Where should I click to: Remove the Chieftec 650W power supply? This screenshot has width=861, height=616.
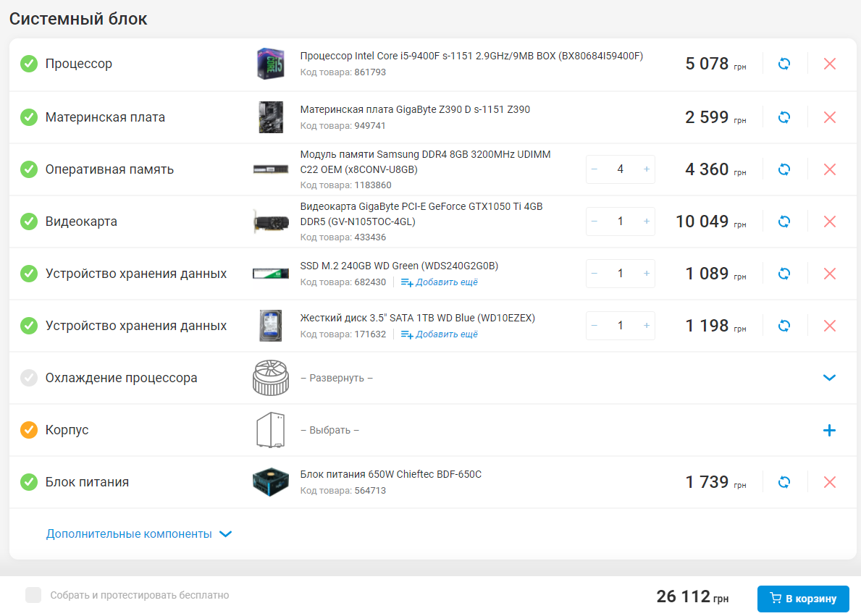(830, 482)
